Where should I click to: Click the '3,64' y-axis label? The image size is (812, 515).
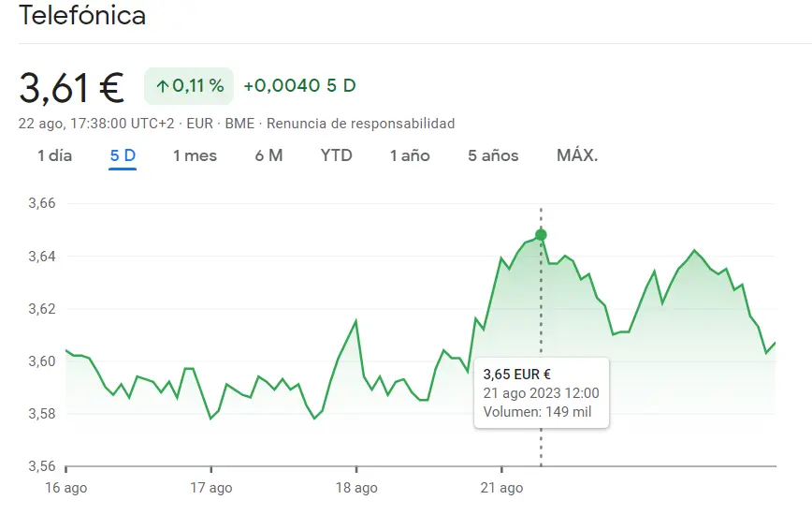click(42, 256)
